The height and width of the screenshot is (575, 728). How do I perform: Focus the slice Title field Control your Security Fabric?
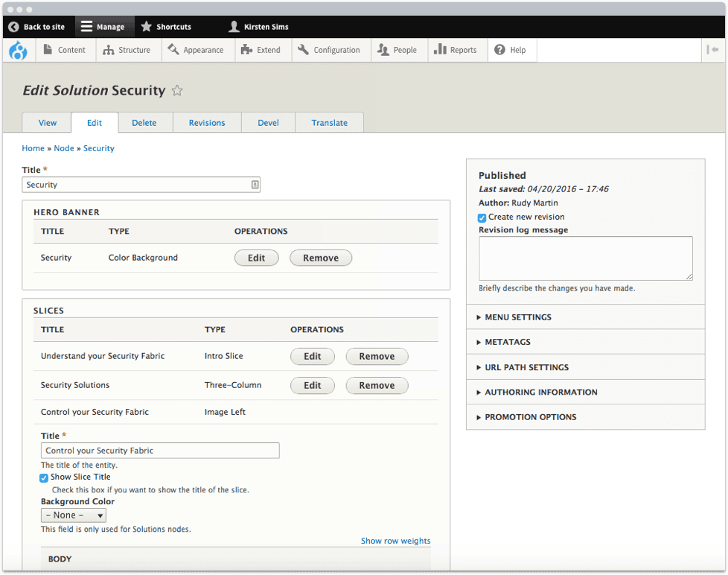point(160,451)
